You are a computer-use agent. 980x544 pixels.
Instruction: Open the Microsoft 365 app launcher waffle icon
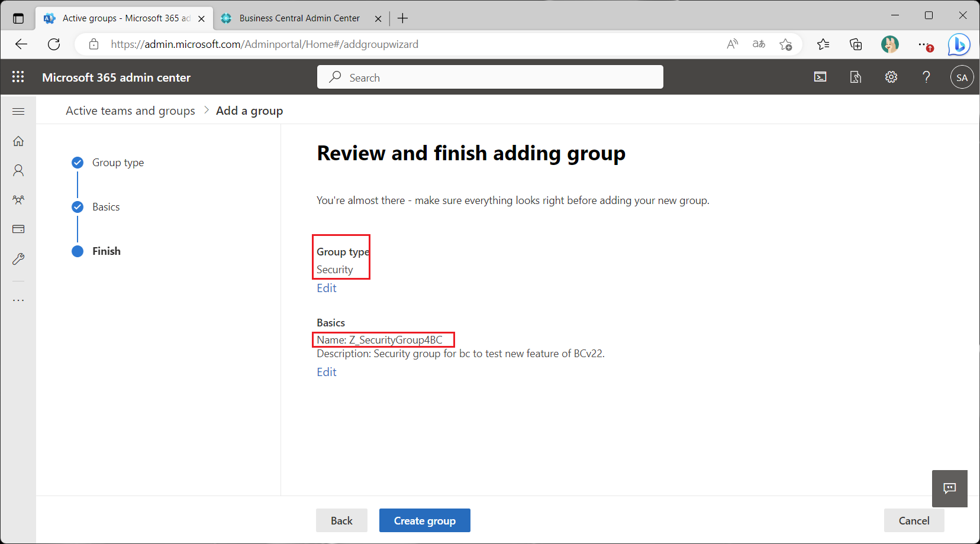coord(18,77)
